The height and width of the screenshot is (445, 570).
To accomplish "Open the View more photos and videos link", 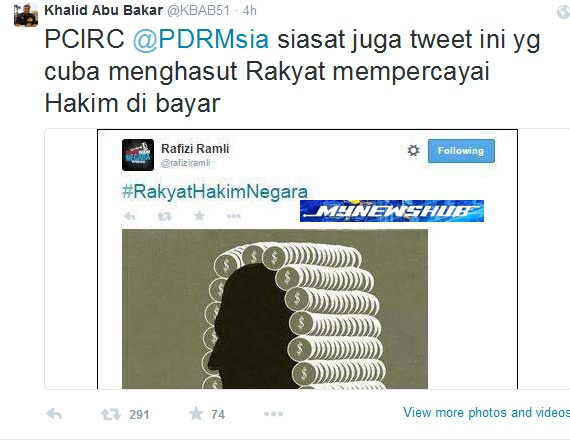I will [x=486, y=413].
